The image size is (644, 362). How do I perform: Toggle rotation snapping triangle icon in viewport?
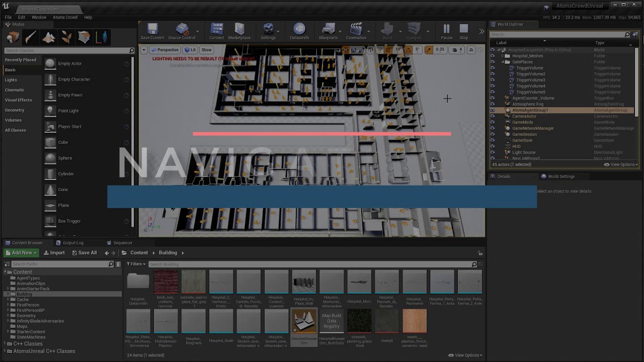(x=409, y=50)
